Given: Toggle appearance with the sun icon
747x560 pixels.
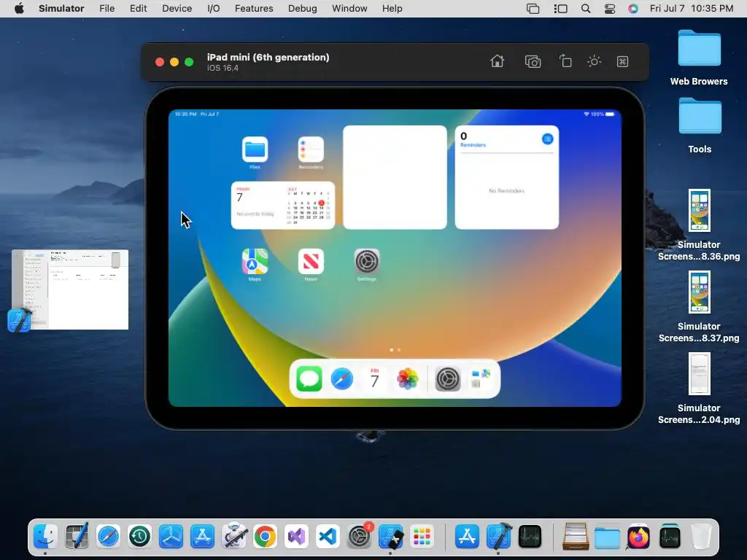Looking at the screenshot, I should click(594, 61).
